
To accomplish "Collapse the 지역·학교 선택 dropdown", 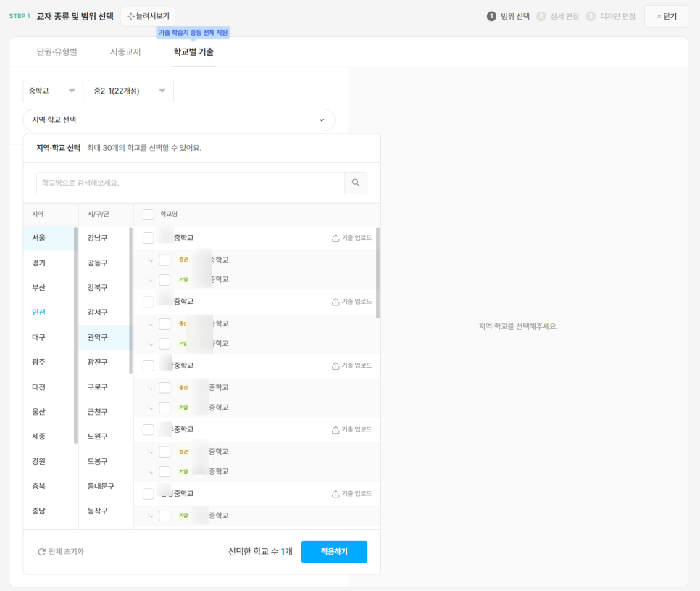I will click(x=178, y=120).
